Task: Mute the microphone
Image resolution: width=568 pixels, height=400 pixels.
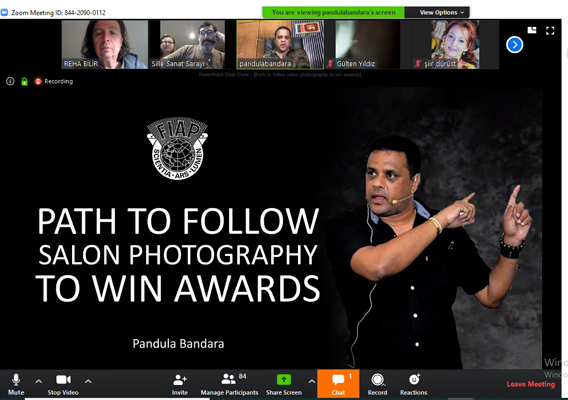Action: [16, 384]
